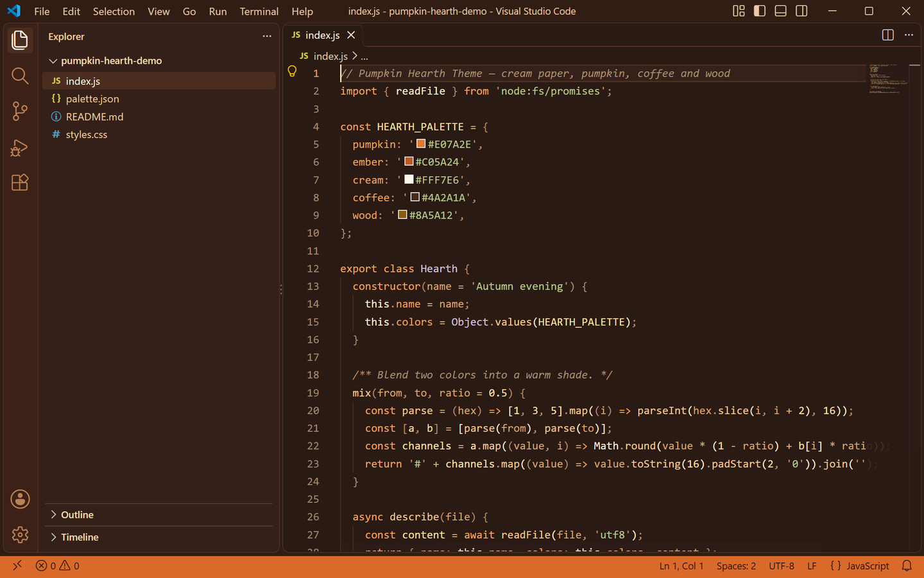924x578 pixels.
Task: Open the Accounts menu icon
Action: pyautogui.click(x=20, y=499)
